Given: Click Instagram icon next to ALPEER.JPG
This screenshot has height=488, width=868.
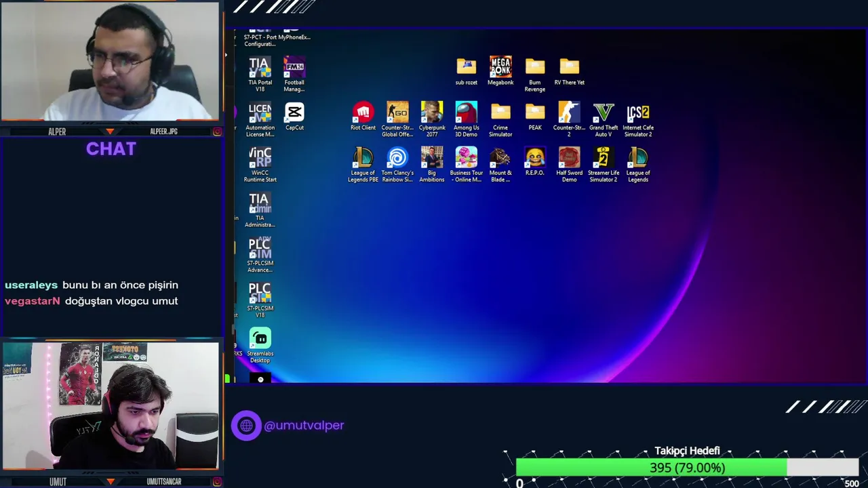Looking at the screenshot, I should tap(217, 131).
